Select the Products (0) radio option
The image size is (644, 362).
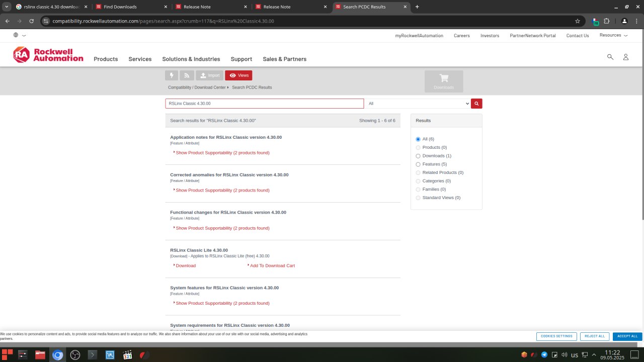(x=418, y=147)
